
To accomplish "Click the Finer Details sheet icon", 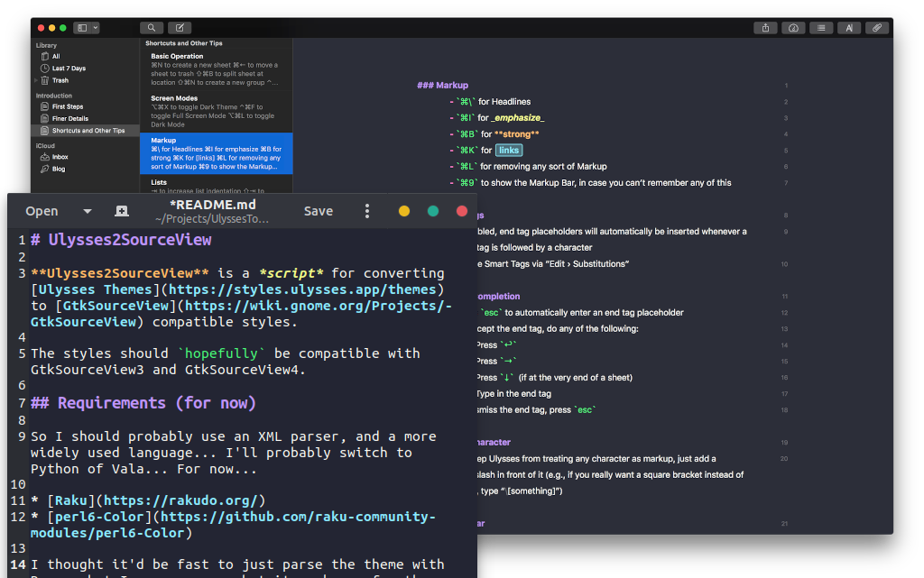I will coord(44,118).
